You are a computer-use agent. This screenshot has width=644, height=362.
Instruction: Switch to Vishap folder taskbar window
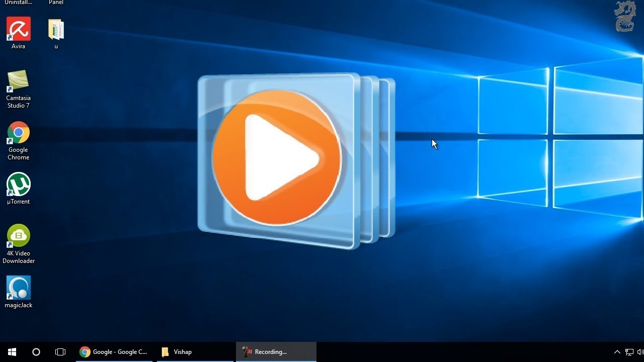[195, 352]
